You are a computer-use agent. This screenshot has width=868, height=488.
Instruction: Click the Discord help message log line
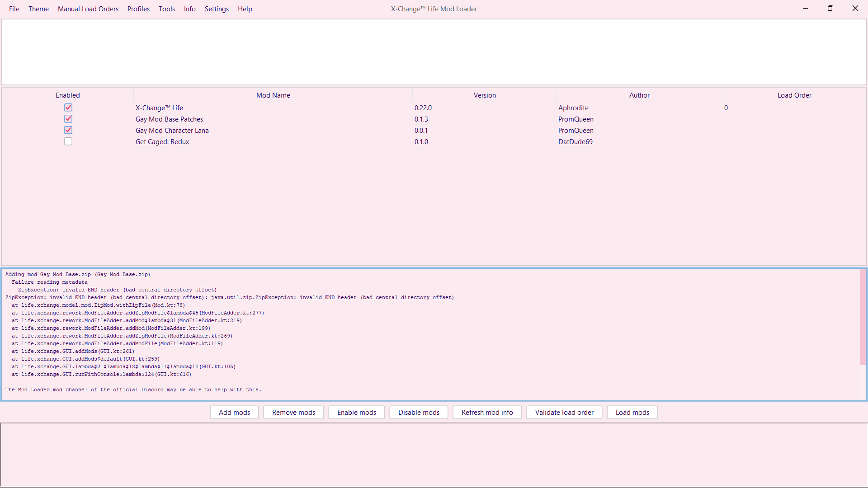tap(133, 389)
